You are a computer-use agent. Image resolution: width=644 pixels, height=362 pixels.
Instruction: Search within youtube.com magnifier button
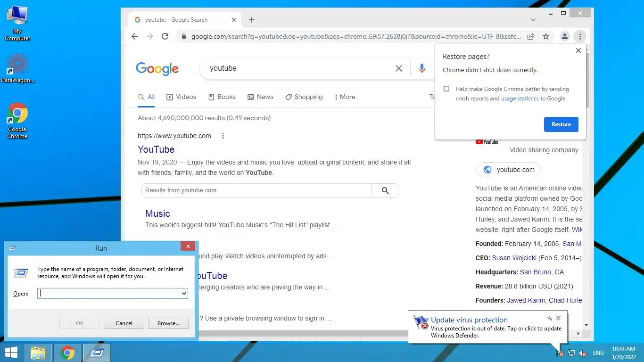[x=385, y=190]
